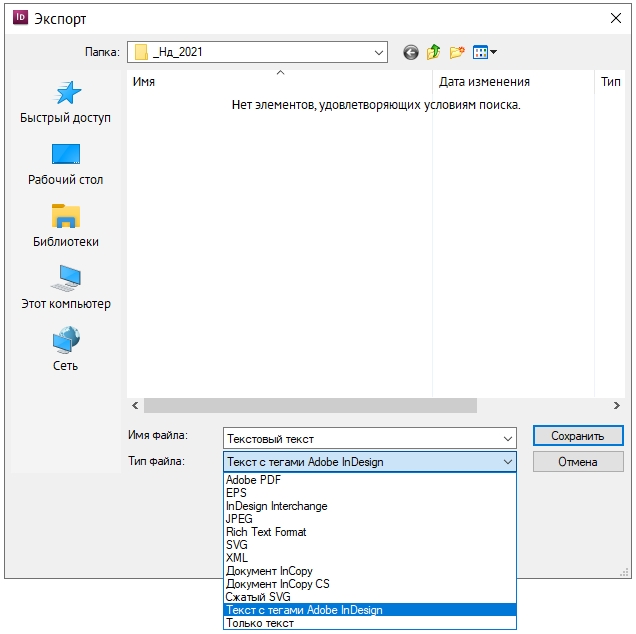The height and width of the screenshot is (634, 636).
Task: Click the scroll left arrow
Action: point(135,405)
